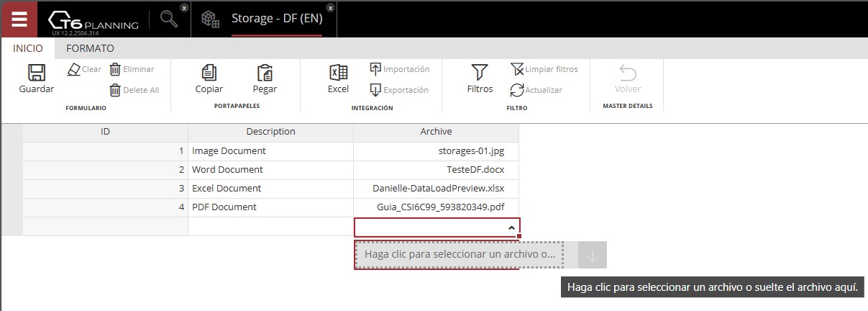Click ID cell with value 4
This screenshot has height=311, width=868.
[105, 207]
